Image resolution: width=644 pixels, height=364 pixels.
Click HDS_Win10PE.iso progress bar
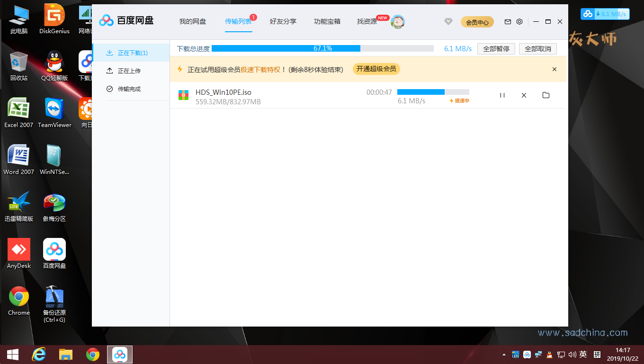[x=433, y=92]
